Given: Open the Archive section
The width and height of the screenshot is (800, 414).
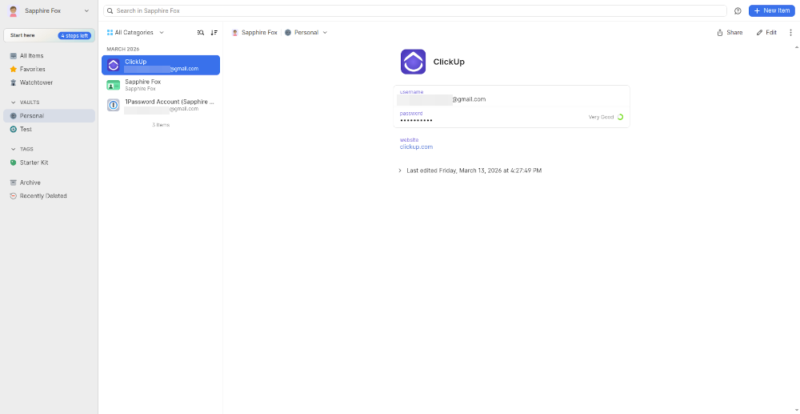Looking at the screenshot, I should point(49,182).
